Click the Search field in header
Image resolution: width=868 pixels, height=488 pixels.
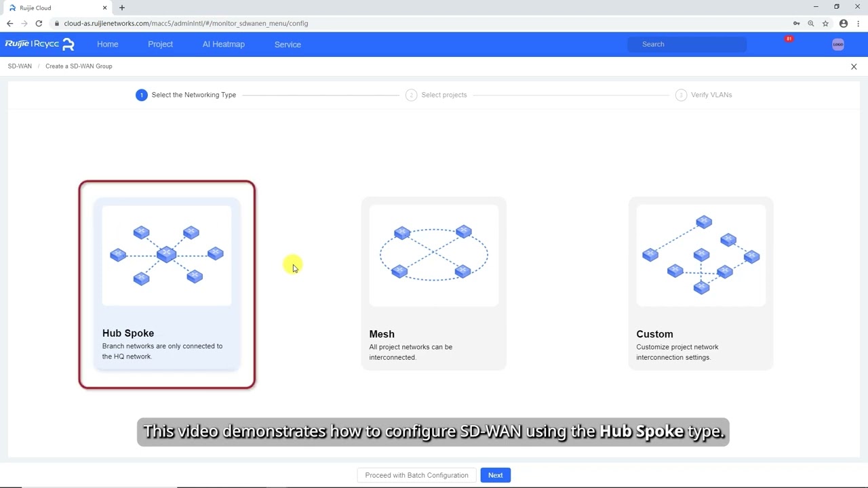click(x=686, y=44)
